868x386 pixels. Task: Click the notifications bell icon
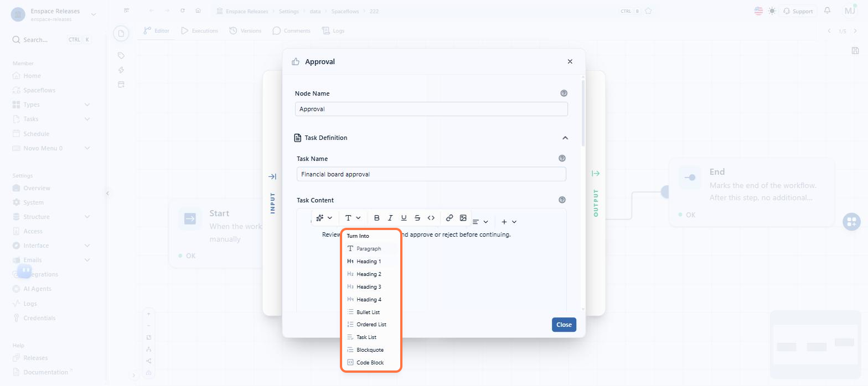(827, 11)
